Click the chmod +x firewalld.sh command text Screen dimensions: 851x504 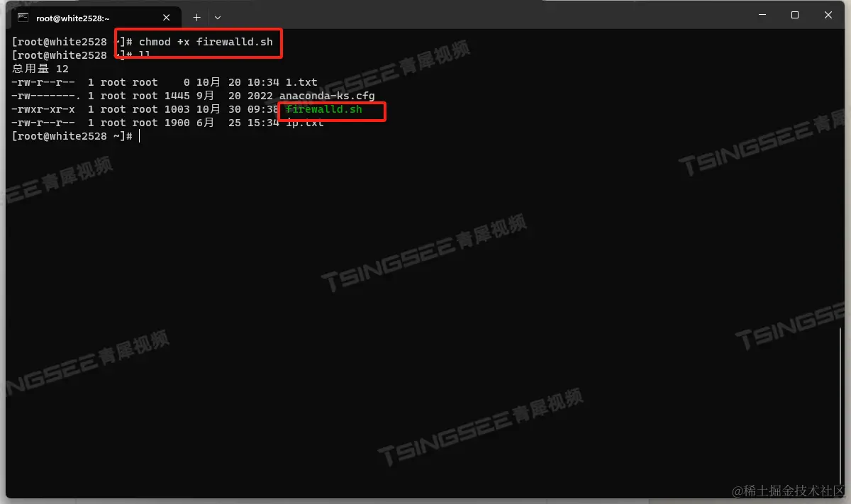click(x=206, y=42)
